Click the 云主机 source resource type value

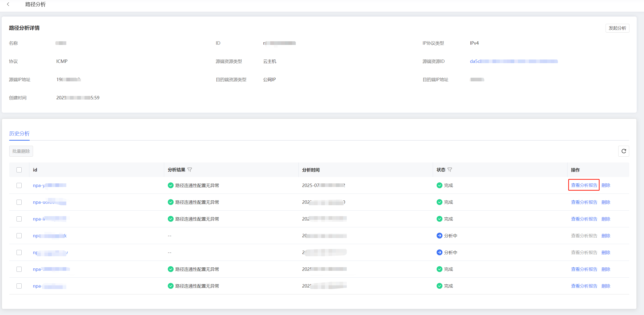pyautogui.click(x=270, y=61)
